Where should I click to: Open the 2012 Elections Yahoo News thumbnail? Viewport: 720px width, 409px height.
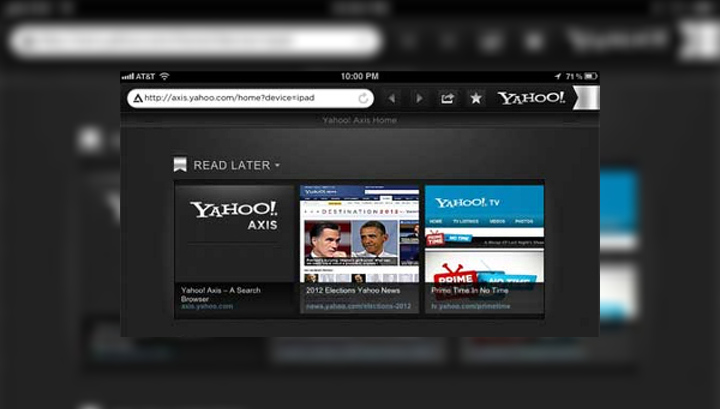pos(360,250)
